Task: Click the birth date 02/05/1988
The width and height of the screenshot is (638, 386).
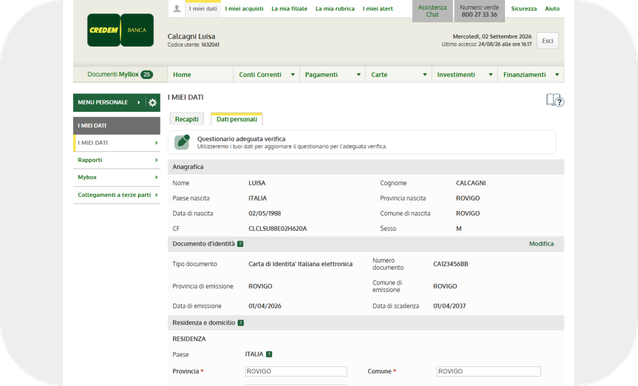Action: point(264,214)
